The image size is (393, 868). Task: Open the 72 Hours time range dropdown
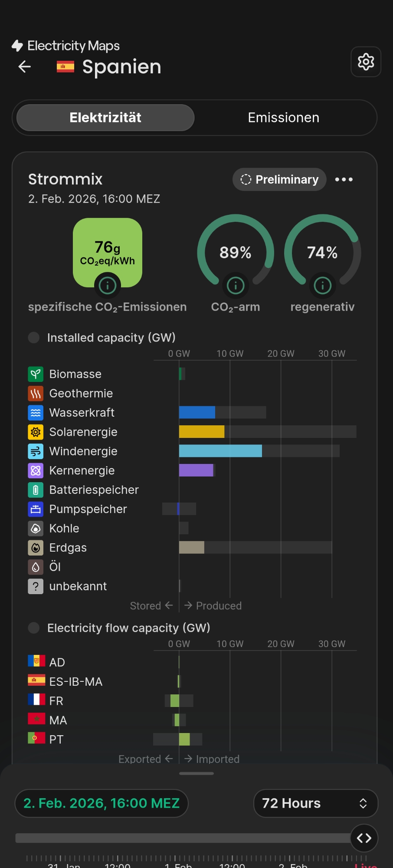pos(315,803)
